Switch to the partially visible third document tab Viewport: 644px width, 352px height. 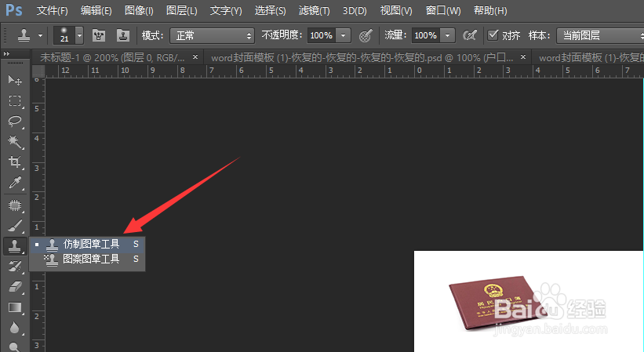pyautogui.click(x=589, y=58)
